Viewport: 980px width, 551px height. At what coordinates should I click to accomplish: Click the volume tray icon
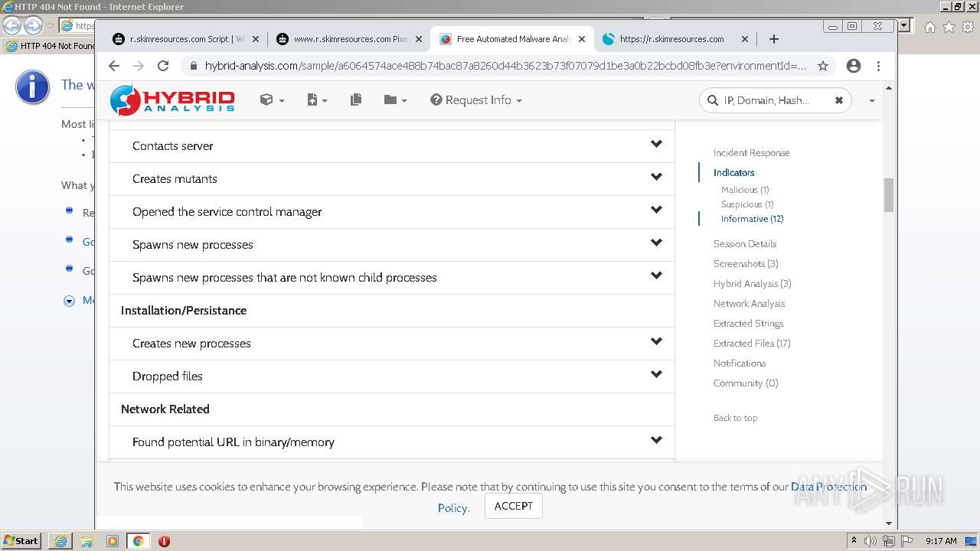click(x=871, y=541)
